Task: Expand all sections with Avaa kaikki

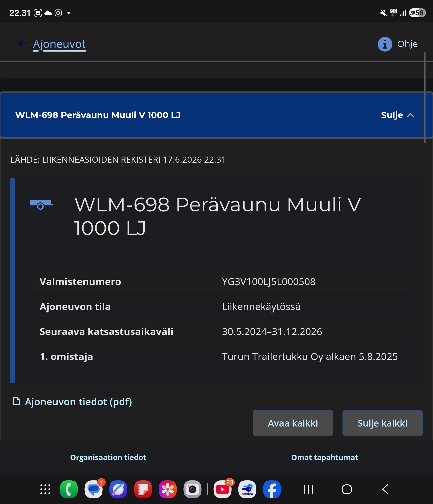Action: [x=293, y=423]
